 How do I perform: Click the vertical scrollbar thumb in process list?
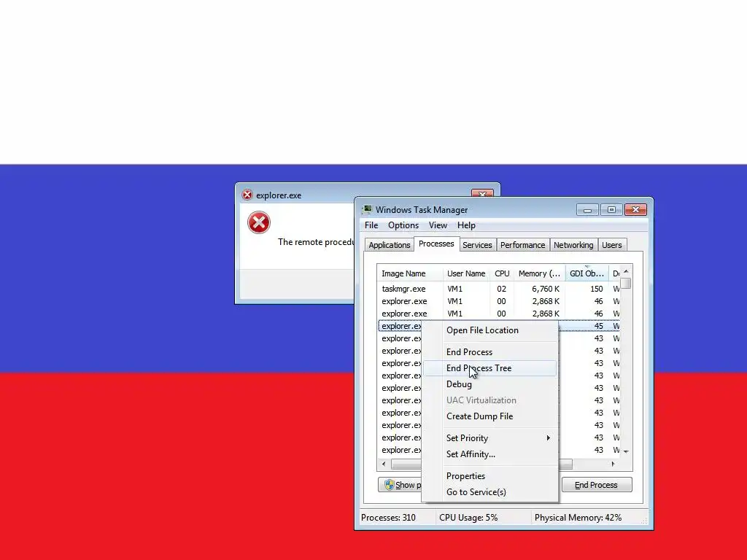coord(626,284)
